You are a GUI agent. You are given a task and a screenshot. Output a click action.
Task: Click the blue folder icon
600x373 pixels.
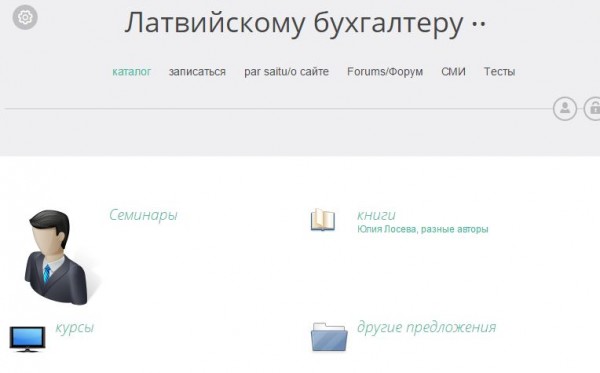329,337
